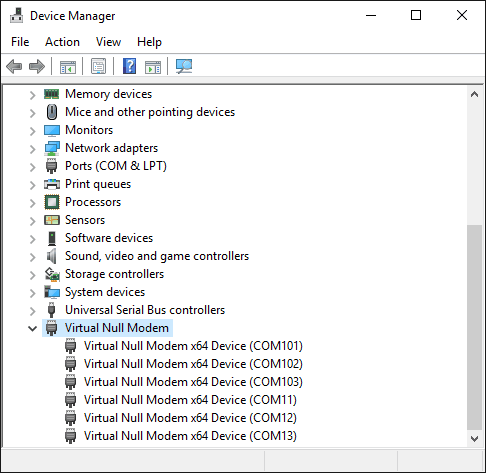The height and width of the screenshot is (473, 486).
Task: Click the port icon beside COM13 device
Action: tap(70, 436)
